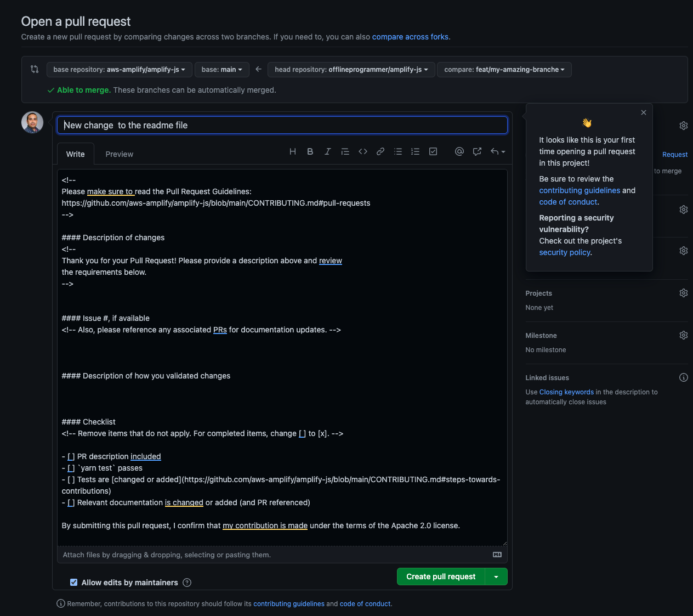Click the 'None yet' text under Projects
The width and height of the screenshot is (693, 616).
[539, 308]
